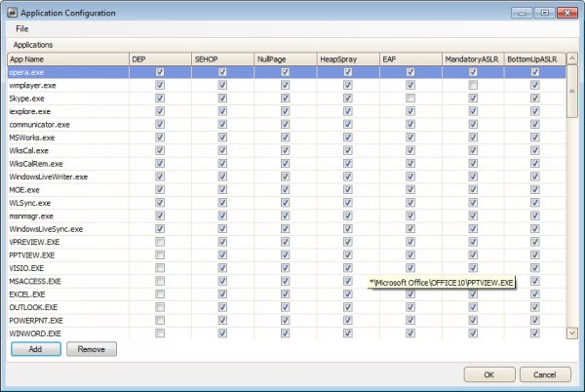
Task: Click the Add button
Action: coord(36,349)
